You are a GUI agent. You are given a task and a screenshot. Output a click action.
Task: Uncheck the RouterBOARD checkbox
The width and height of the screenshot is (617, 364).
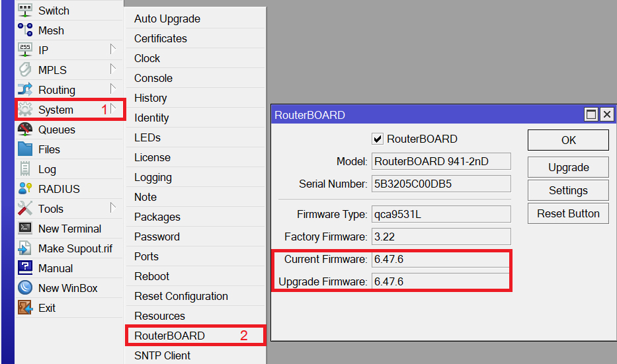tap(378, 139)
